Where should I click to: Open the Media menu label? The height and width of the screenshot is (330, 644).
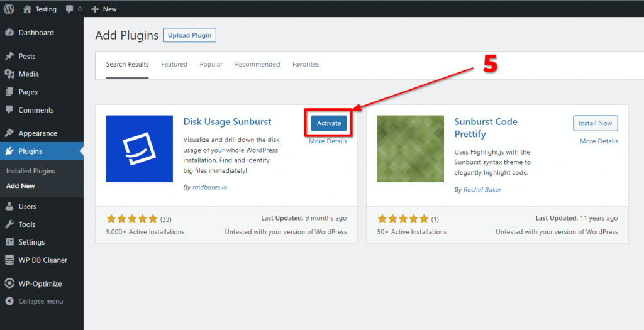pos(29,74)
